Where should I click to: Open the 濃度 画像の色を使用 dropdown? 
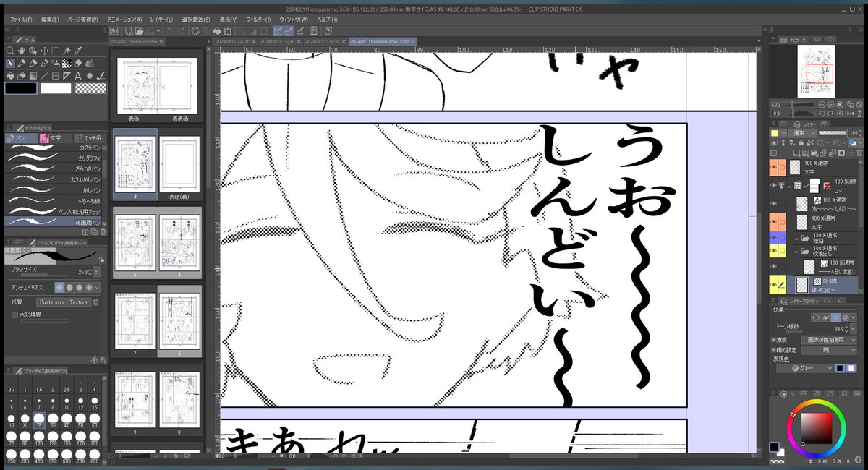(x=829, y=340)
